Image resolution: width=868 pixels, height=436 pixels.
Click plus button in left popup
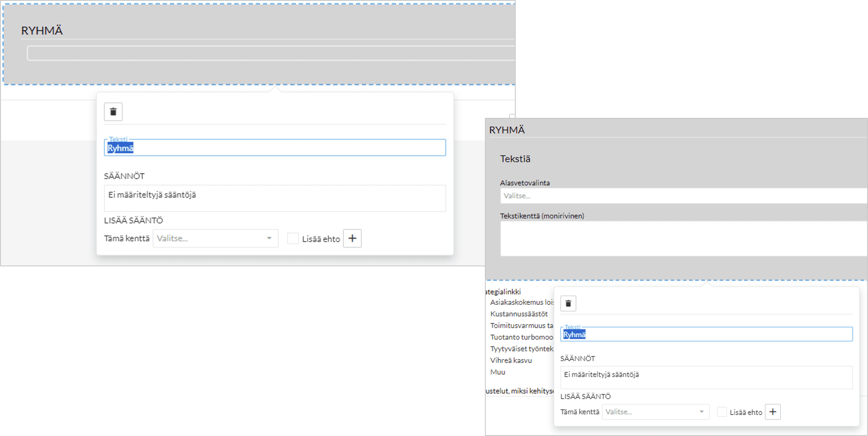coord(352,238)
